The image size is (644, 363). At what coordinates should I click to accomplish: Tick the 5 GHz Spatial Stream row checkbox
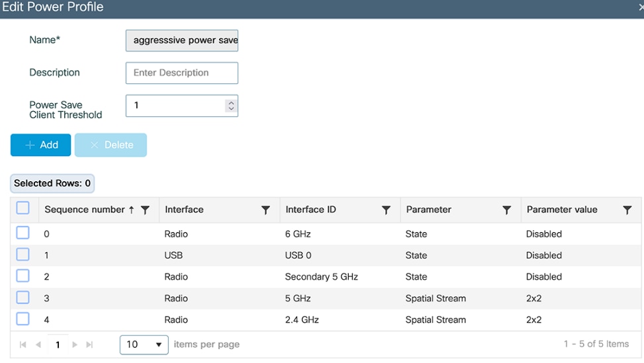(23, 297)
